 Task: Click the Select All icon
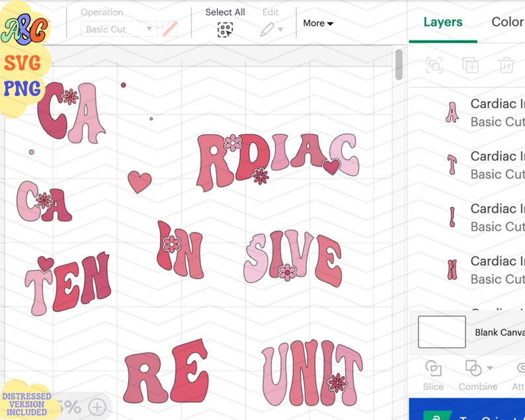click(x=225, y=30)
